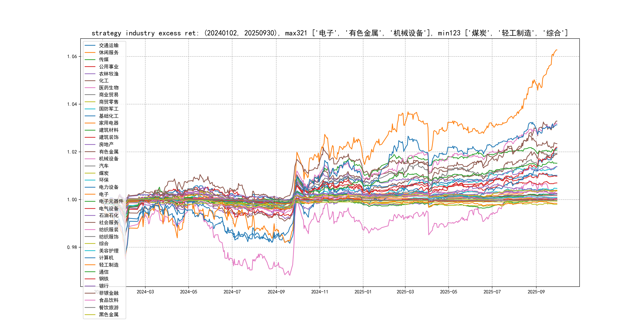This screenshot has width=644, height=322.
Task: Click the 交通运输 legend line swatch
Action: click(x=90, y=46)
